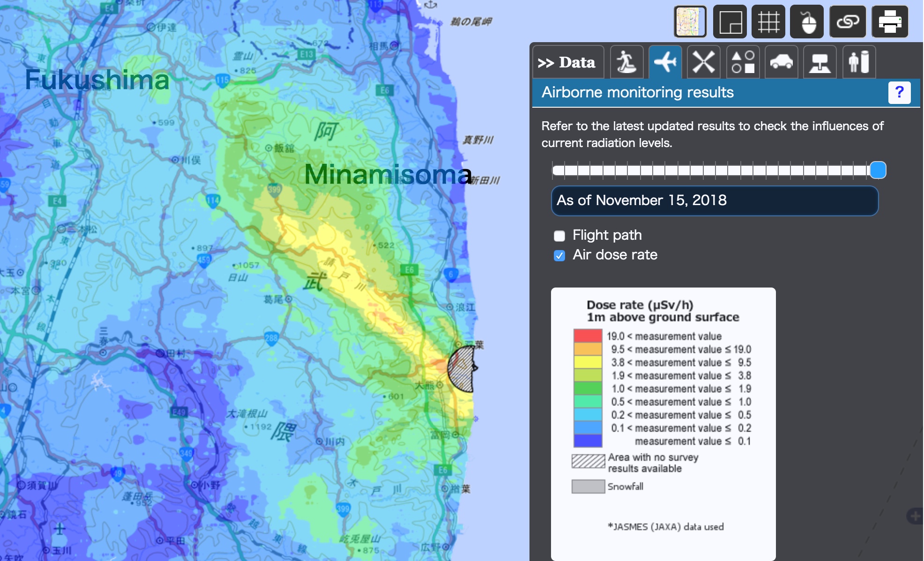Open the person and cylinder tab

point(859,62)
